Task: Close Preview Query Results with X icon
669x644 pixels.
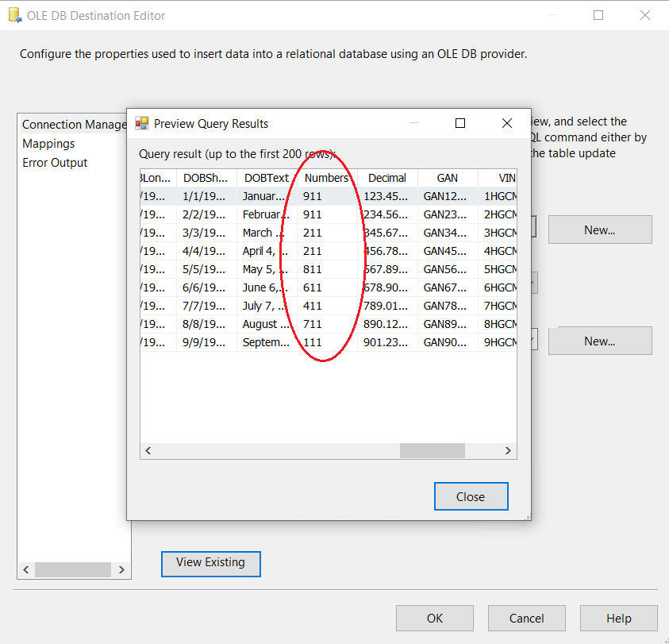Action: coord(507,124)
